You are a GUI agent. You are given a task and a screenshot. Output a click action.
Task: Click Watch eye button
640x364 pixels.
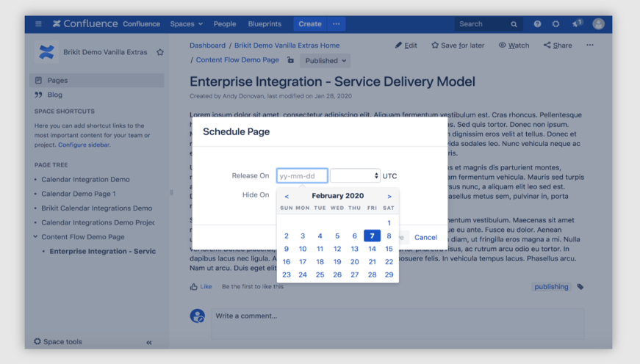tap(514, 45)
